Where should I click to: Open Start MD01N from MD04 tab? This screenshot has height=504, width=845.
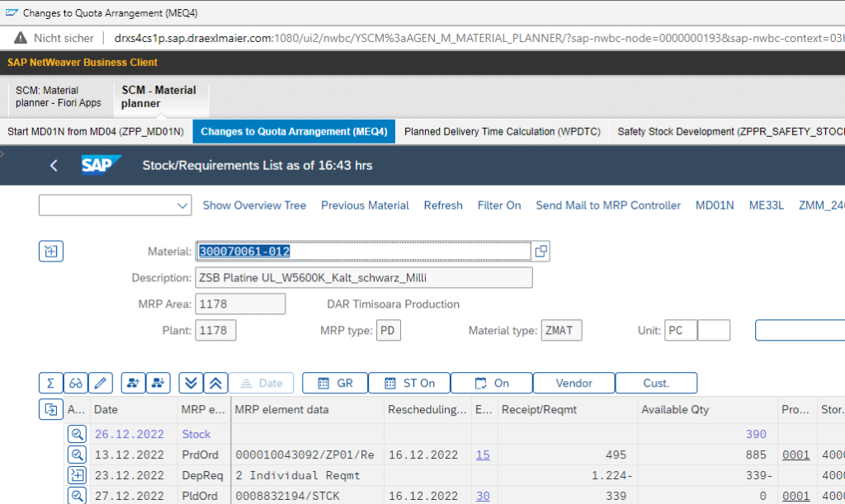click(96, 132)
